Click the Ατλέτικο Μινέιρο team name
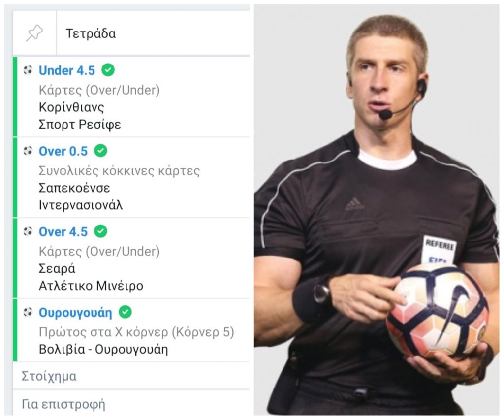The height and width of the screenshot is (420, 504). pos(91,286)
